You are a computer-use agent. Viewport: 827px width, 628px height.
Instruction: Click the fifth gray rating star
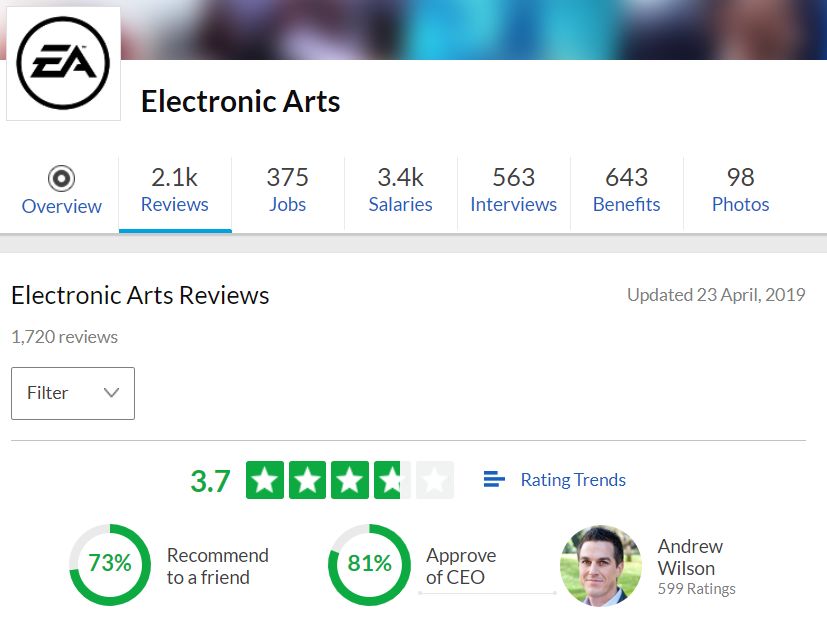tap(435, 480)
